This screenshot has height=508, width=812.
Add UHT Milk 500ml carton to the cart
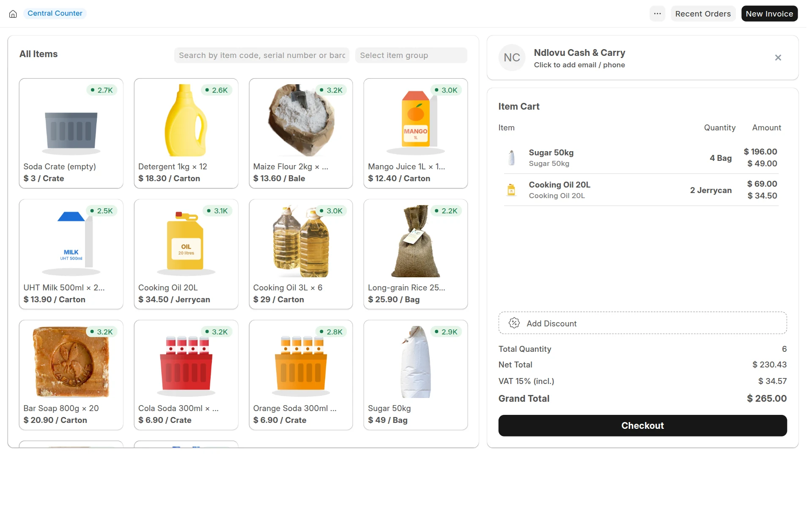(x=71, y=254)
